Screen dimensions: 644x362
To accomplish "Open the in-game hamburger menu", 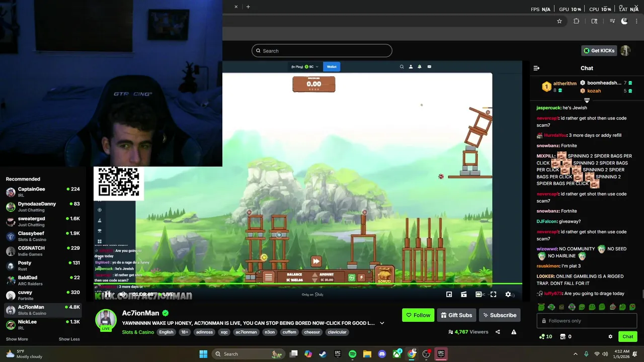I will (269, 277).
